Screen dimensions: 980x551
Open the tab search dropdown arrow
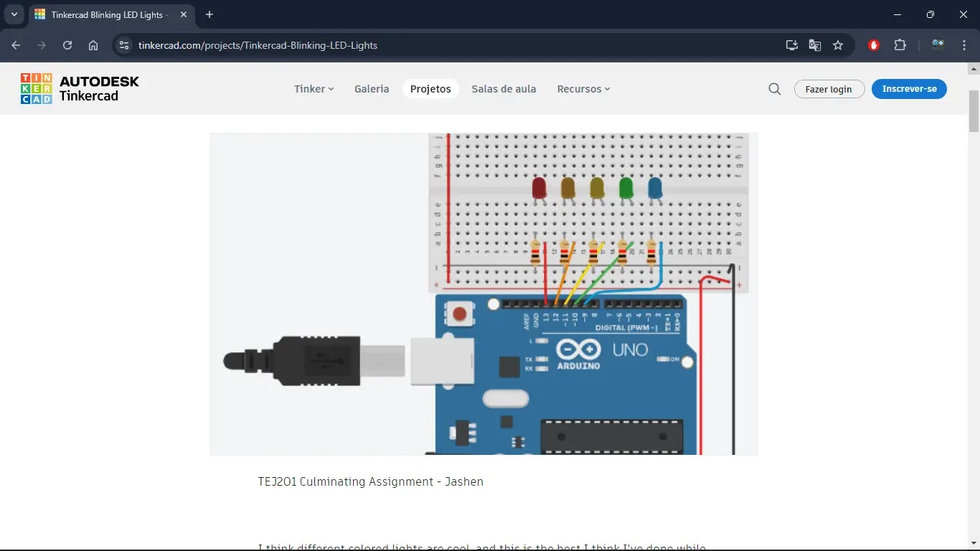pos(14,14)
